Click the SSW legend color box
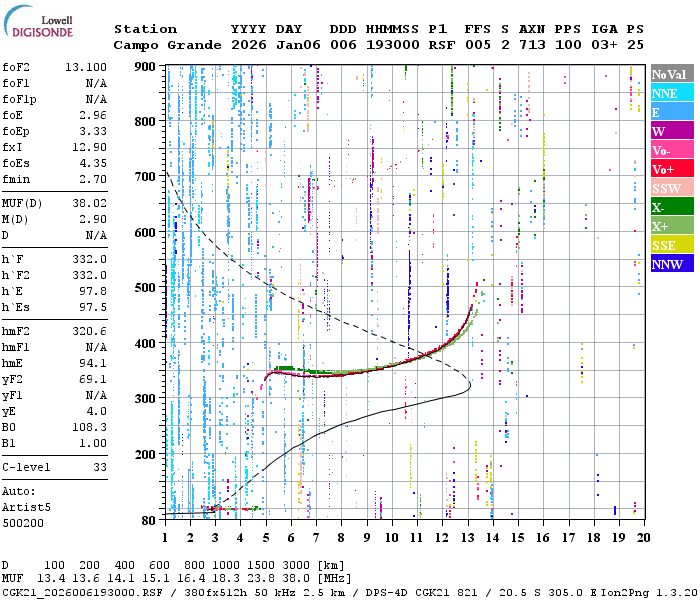Screen dimensions: 700x600 (670, 188)
